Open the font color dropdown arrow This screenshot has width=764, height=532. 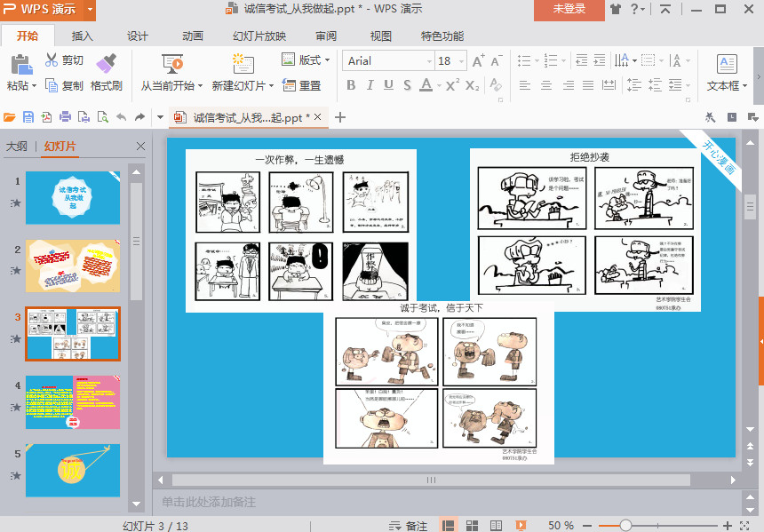click(439, 86)
